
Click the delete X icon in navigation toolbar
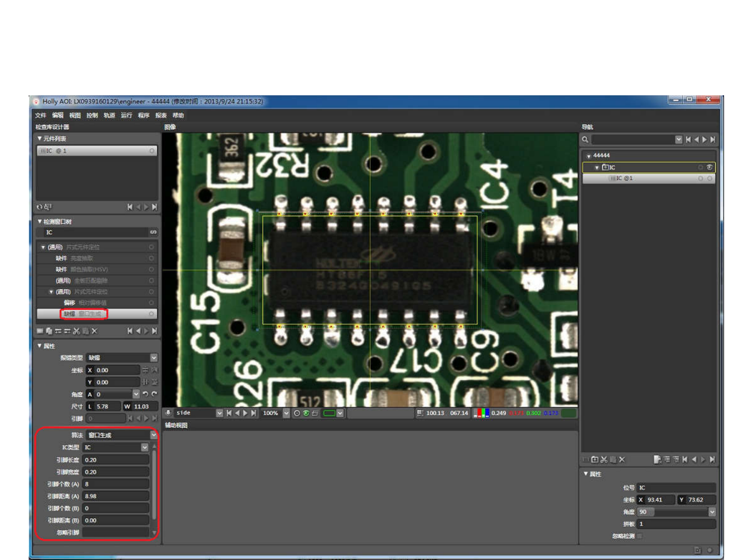tap(621, 459)
